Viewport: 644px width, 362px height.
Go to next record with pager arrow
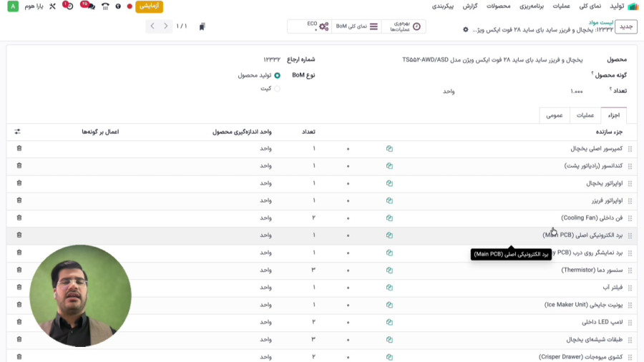tap(153, 26)
